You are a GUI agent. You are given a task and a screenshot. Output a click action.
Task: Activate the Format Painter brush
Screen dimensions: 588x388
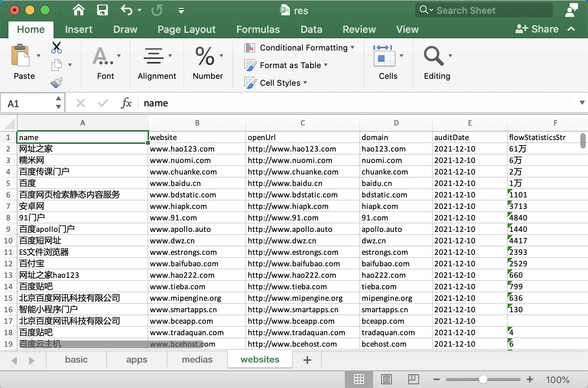[x=57, y=83]
